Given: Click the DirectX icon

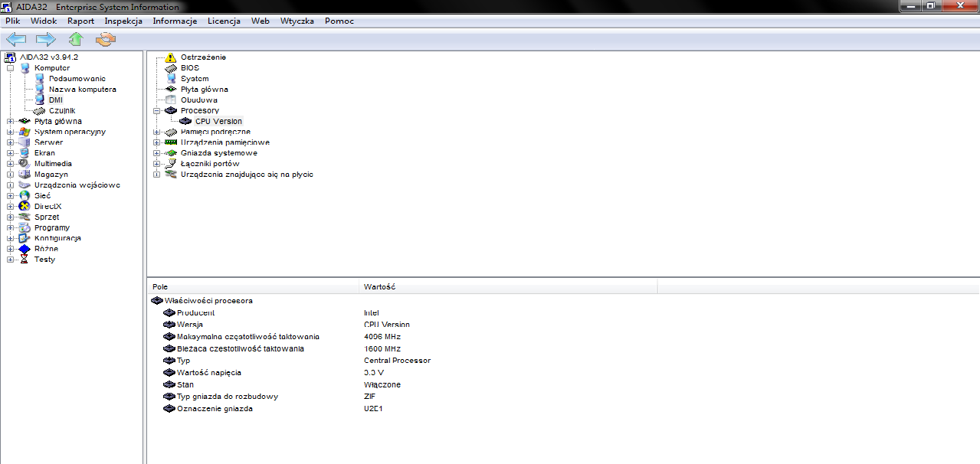Looking at the screenshot, I should (25, 207).
